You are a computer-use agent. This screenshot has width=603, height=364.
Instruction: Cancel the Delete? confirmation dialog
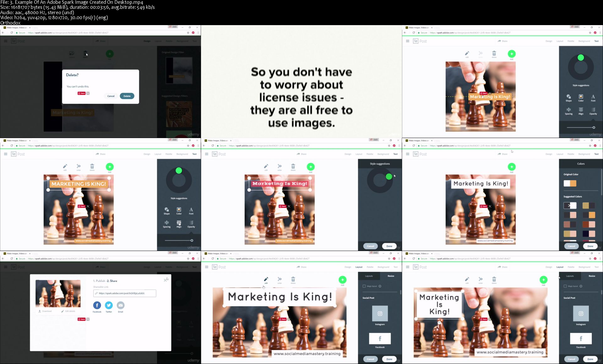point(111,96)
